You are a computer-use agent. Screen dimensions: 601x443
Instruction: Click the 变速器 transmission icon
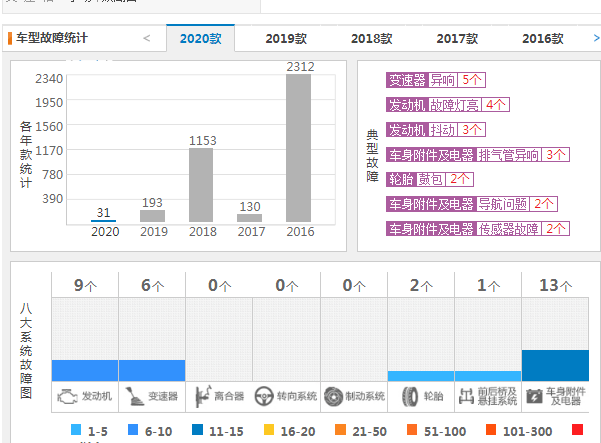[x=135, y=396]
